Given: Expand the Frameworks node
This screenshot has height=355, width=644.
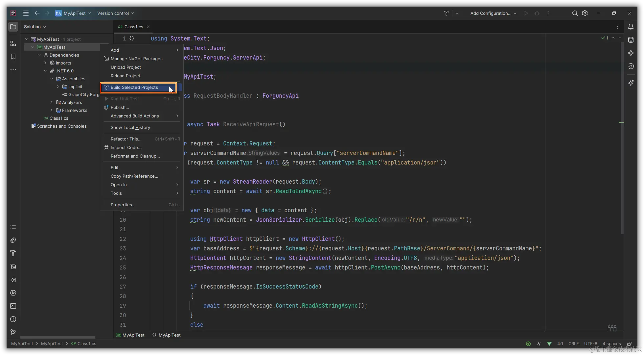Looking at the screenshot, I should pos(52,110).
